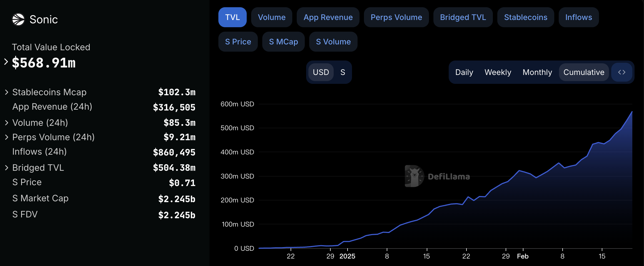Image resolution: width=644 pixels, height=266 pixels.
Task: Switch chart grouping to Weekly
Action: (x=498, y=72)
